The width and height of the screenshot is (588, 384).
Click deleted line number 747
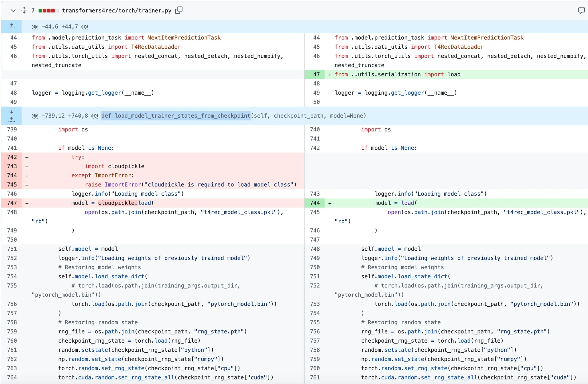click(x=12, y=203)
